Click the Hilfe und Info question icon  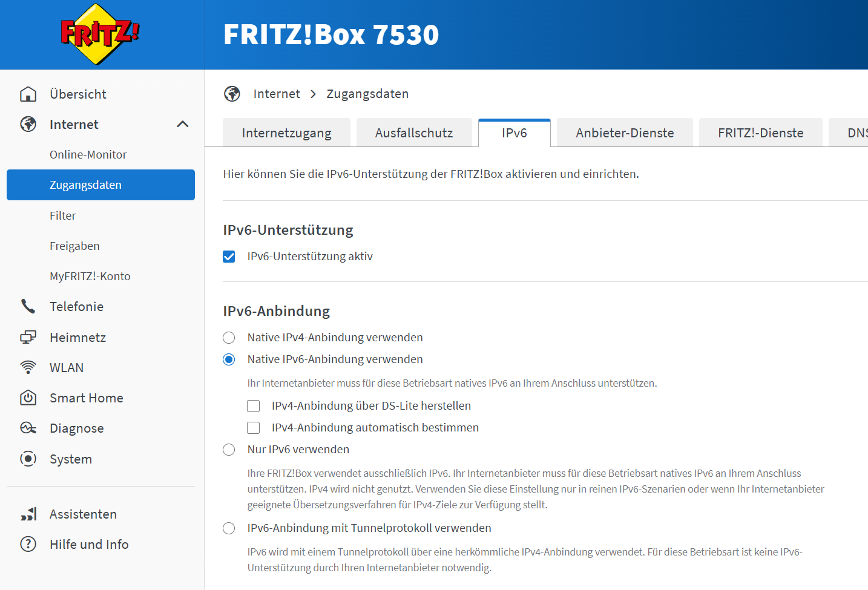pos(28,544)
